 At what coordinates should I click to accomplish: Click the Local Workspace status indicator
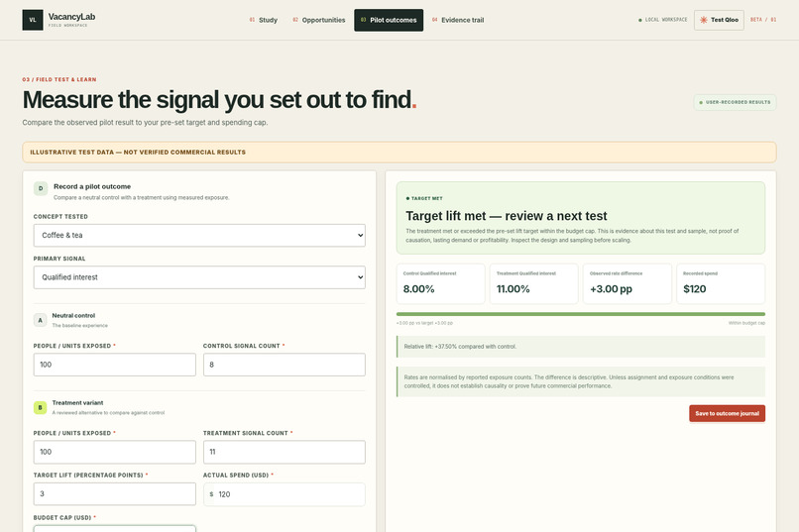663,20
